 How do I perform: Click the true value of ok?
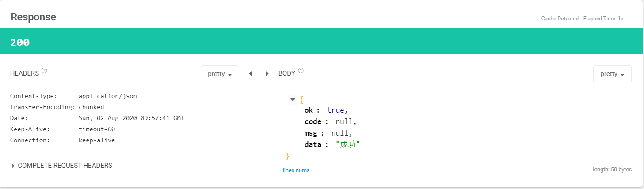pyautogui.click(x=335, y=110)
